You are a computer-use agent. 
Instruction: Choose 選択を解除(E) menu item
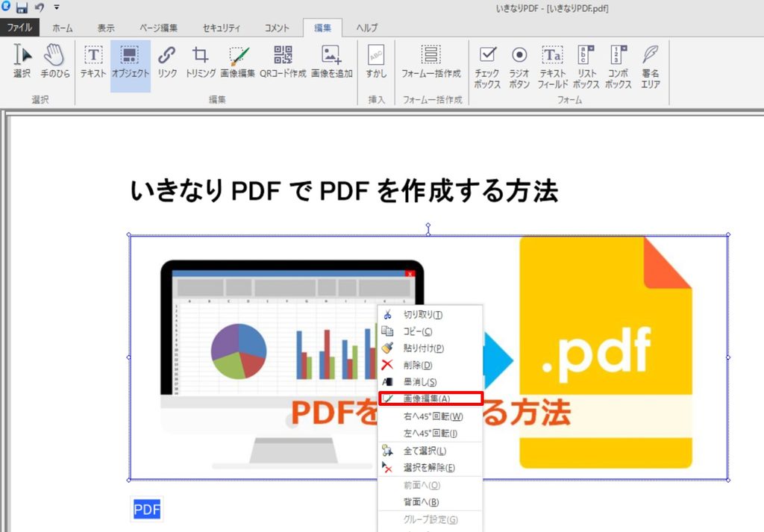pyautogui.click(x=430, y=468)
